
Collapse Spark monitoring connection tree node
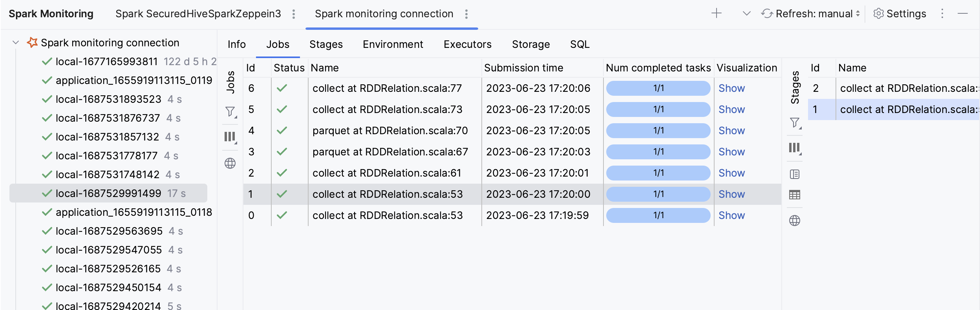(x=16, y=42)
